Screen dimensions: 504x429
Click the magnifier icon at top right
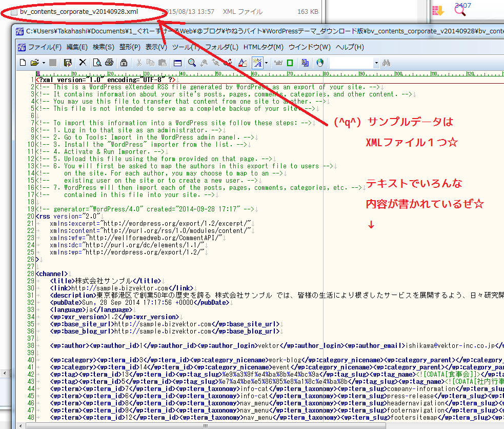tap(460, 10)
